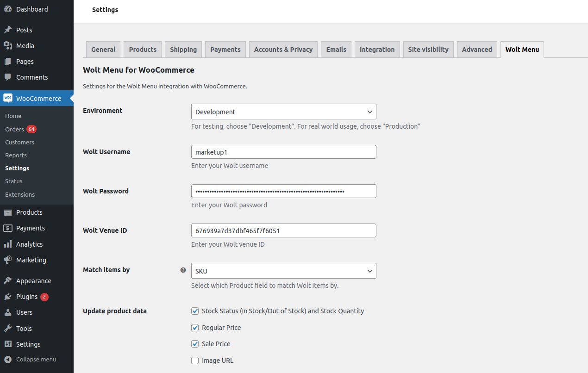Click the Plugins plug icon
Screen dimensions: 588x373
tap(8, 297)
